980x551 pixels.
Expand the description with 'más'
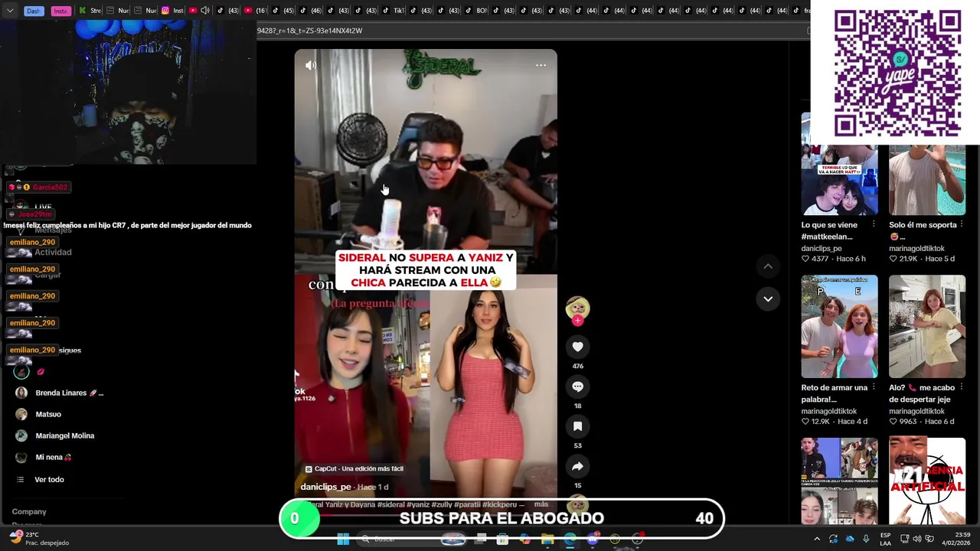coord(541,505)
